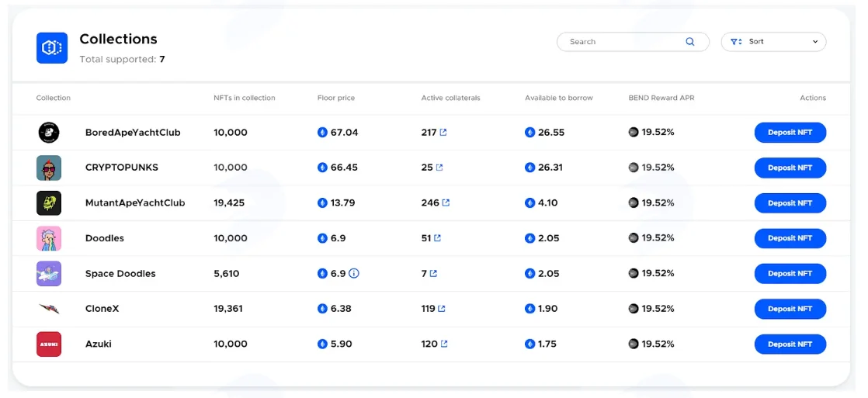Viewport: 868px width, 398px height.
Task: Click the Azuki collection name
Action: point(99,344)
